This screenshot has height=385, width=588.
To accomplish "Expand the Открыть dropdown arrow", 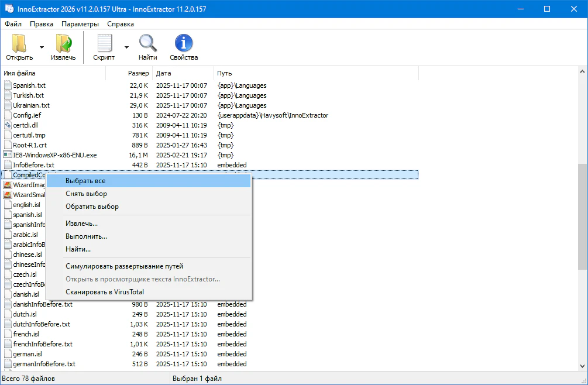I will click(42, 47).
